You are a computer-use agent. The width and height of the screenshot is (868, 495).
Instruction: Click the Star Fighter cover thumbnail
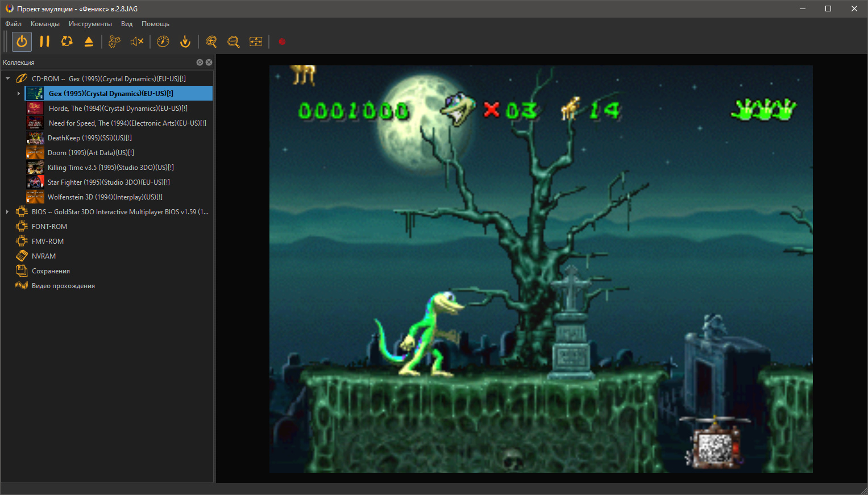point(35,182)
